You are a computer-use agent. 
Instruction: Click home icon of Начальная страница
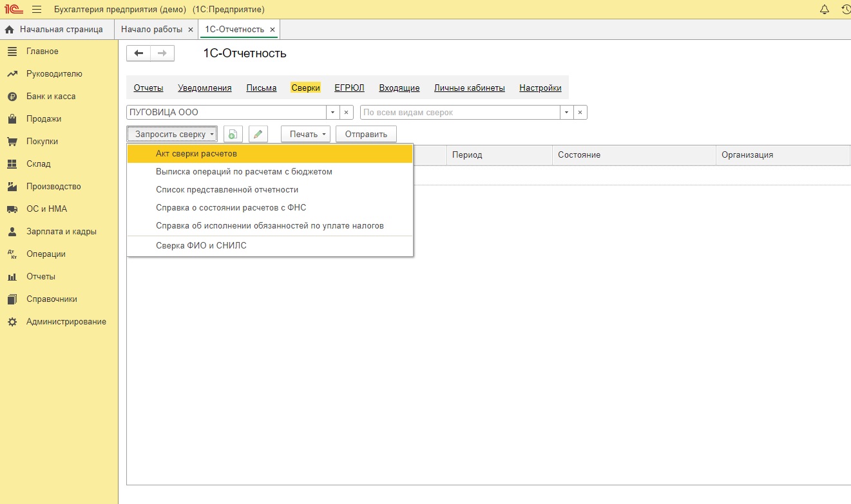pos(10,30)
